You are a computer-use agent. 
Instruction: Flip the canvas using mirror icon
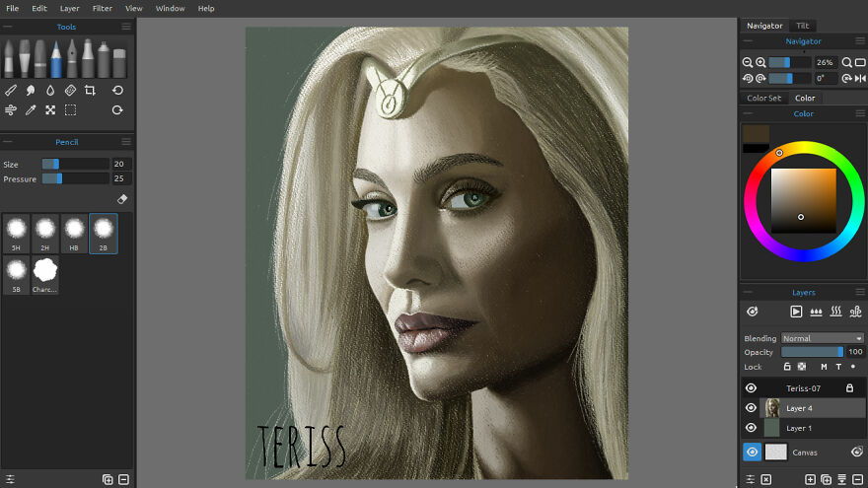tap(860, 79)
